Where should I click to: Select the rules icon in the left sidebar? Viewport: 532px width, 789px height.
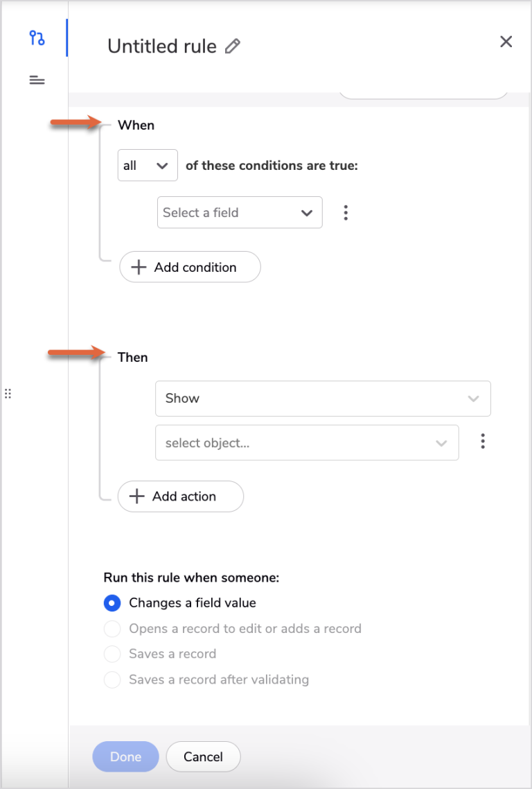[x=36, y=39]
